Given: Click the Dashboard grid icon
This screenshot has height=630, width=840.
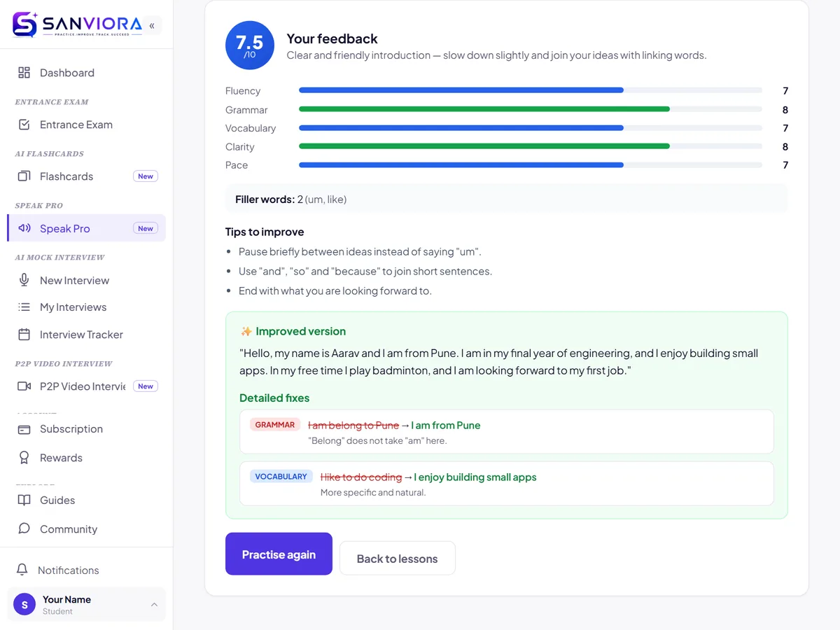Looking at the screenshot, I should click(x=24, y=73).
